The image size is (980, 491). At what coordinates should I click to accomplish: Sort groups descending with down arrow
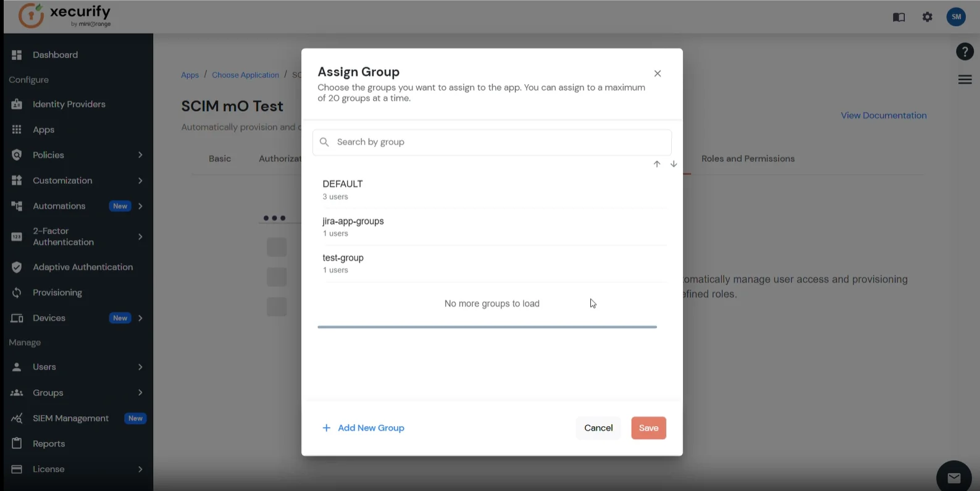tap(674, 164)
